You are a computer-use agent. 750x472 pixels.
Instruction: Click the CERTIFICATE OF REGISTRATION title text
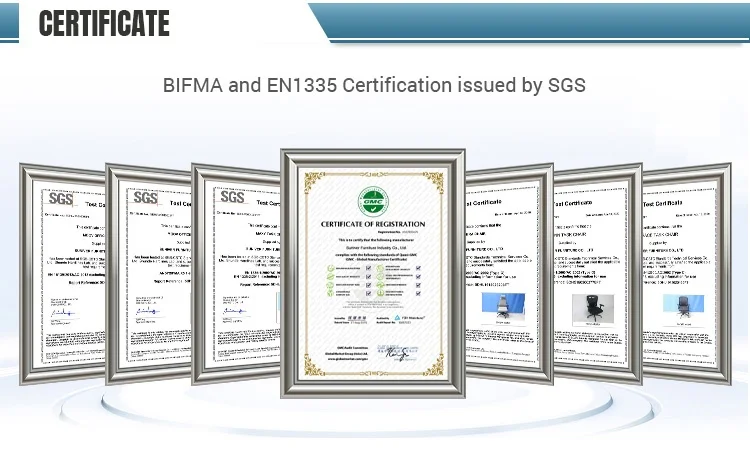373,224
